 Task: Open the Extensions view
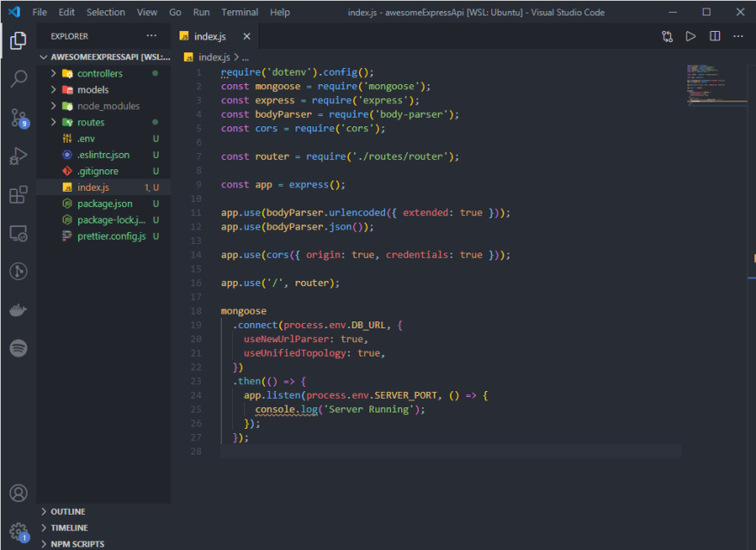tap(18, 194)
